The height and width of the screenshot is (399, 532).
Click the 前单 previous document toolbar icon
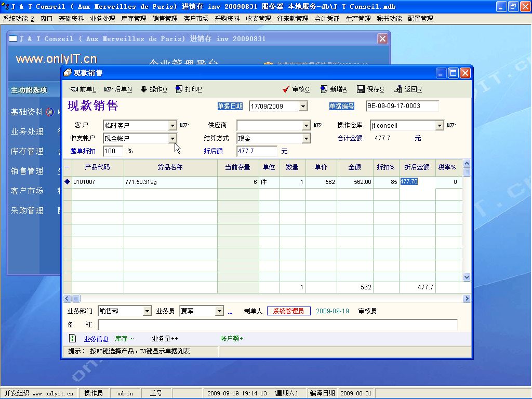pyautogui.click(x=74, y=89)
